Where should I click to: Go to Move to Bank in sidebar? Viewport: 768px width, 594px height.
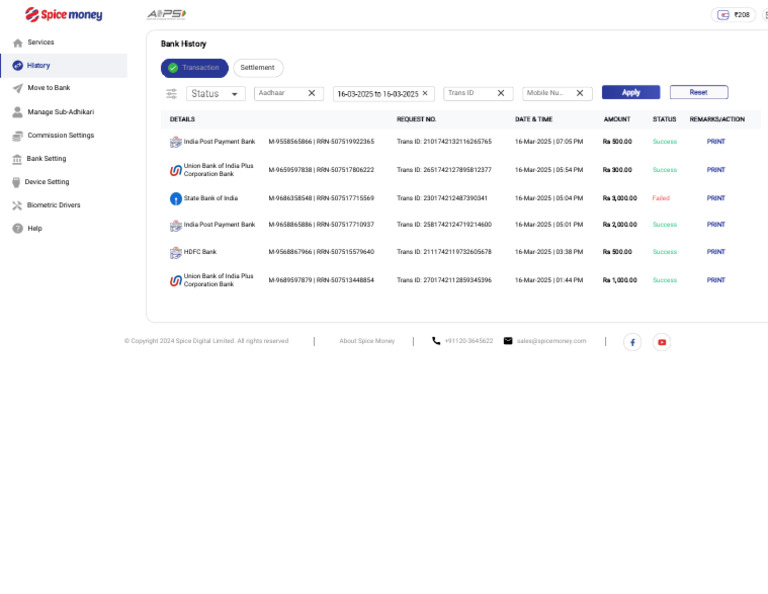(48, 88)
